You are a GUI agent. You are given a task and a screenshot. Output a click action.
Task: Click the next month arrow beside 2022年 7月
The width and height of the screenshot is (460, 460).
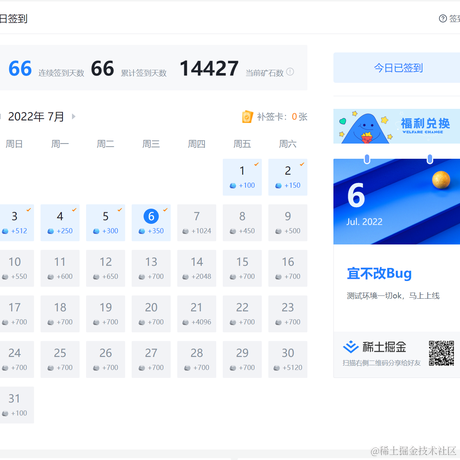pos(73,117)
